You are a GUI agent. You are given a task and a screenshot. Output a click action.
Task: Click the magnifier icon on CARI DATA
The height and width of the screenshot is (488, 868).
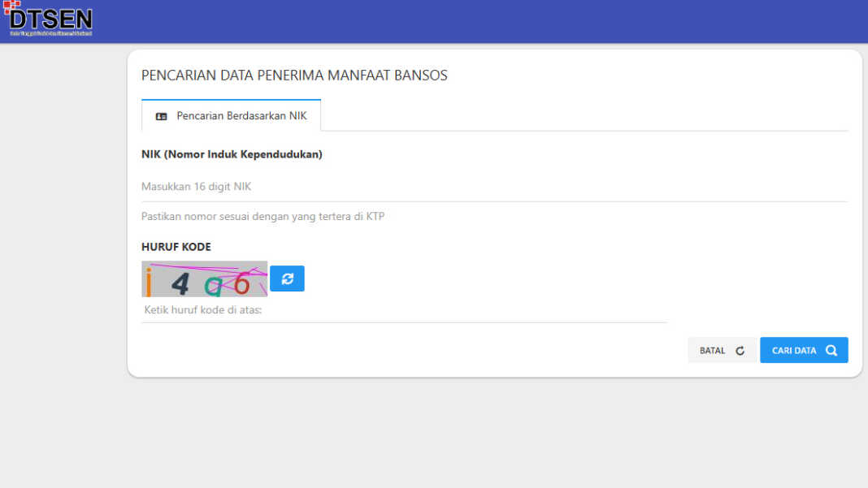tap(831, 350)
